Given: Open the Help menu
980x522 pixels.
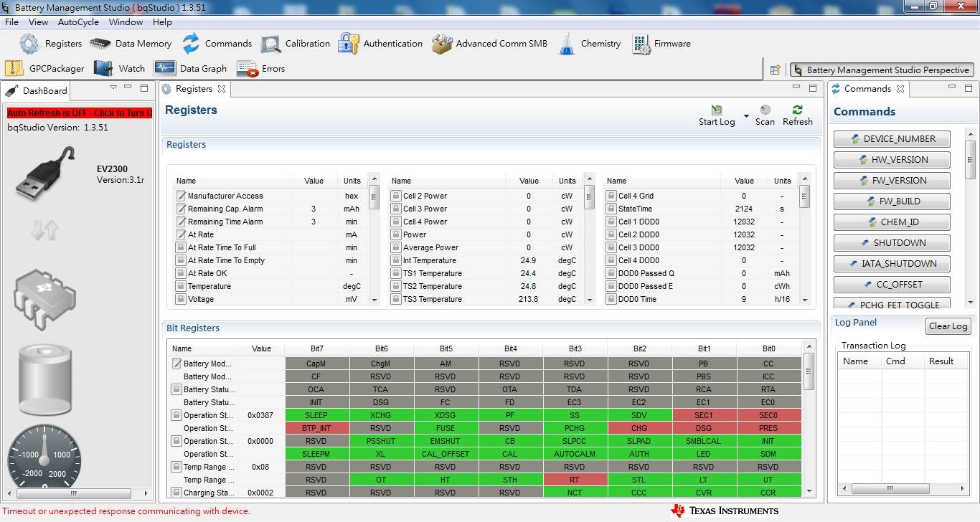Looking at the screenshot, I should pos(162,22).
